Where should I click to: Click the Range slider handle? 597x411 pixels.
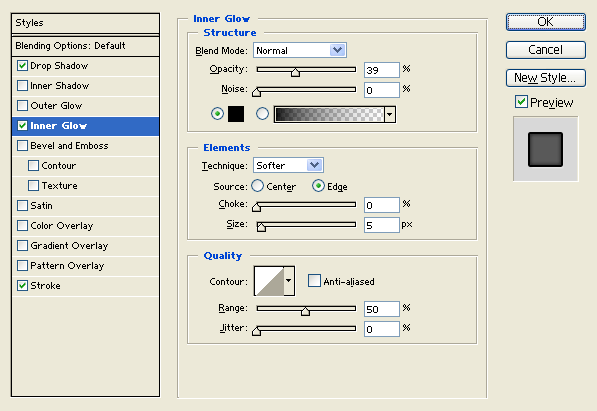[305, 311]
